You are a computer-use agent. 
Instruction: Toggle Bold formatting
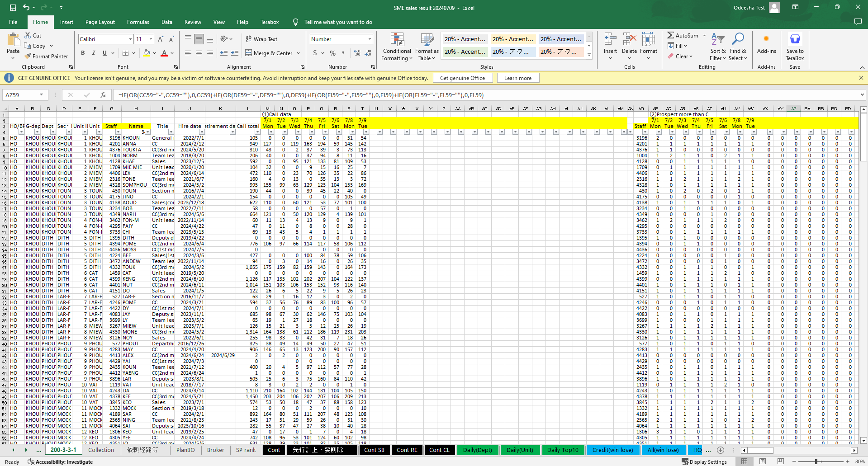tap(83, 53)
